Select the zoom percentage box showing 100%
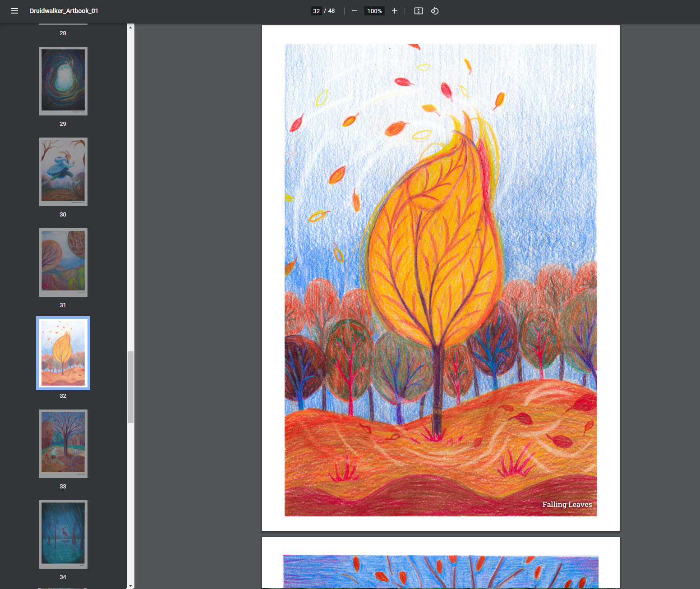The image size is (700, 589). click(374, 11)
